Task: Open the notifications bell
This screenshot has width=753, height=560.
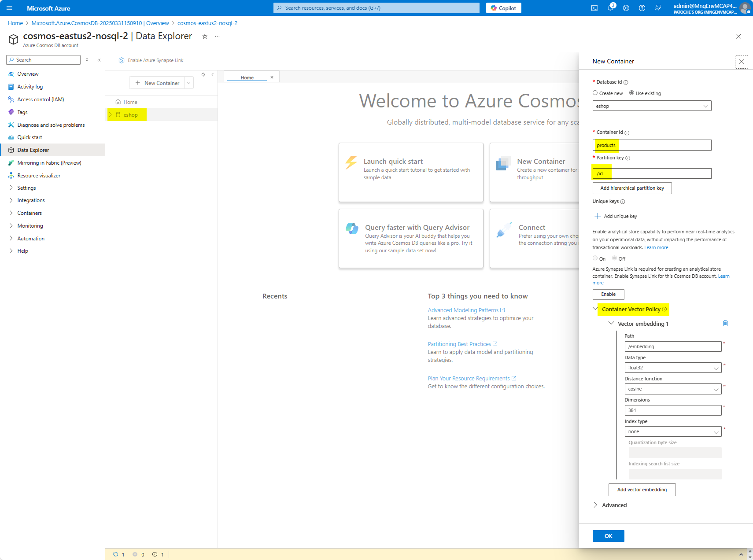Action: (611, 8)
